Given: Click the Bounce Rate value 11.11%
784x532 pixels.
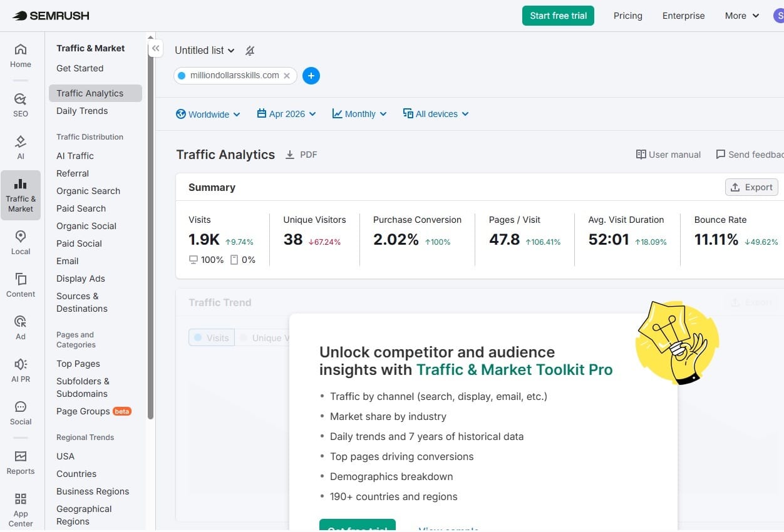Looking at the screenshot, I should [716, 240].
